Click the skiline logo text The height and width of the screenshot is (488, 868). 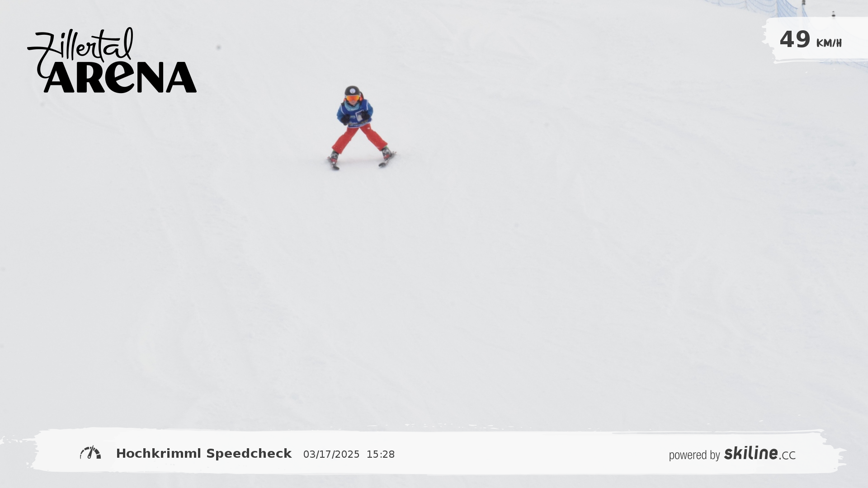[x=751, y=453]
